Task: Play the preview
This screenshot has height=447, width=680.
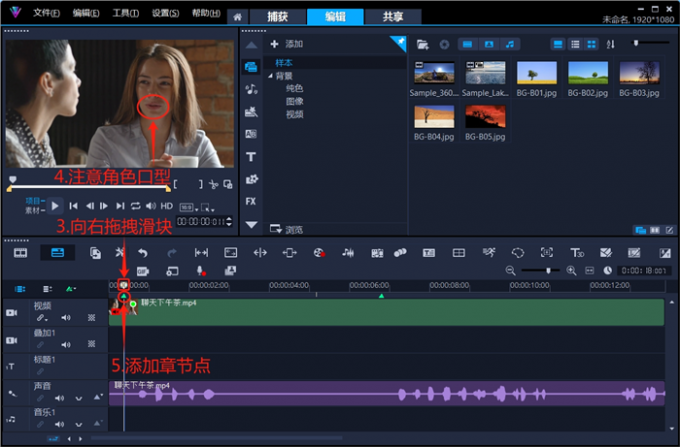Action: (x=55, y=206)
